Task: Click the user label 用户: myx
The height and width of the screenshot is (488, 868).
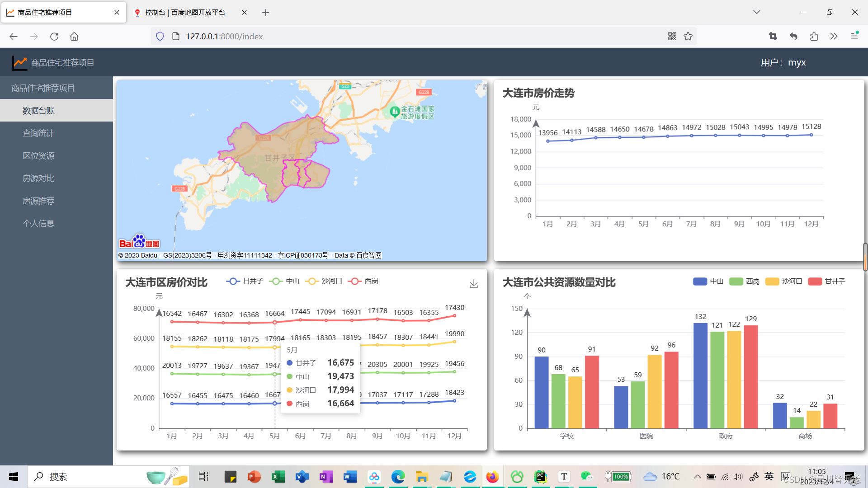Action: (783, 62)
